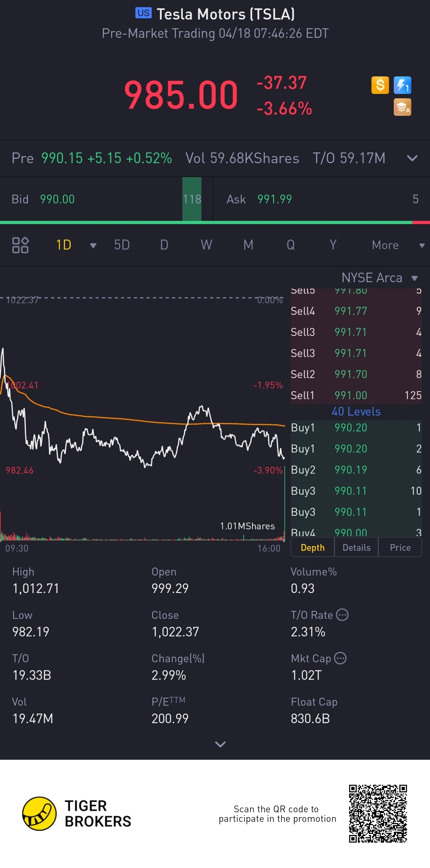The width and height of the screenshot is (430, 868).
Task: Tap the info icon next to Mkt Cap
Action: [x=340, y=658]
